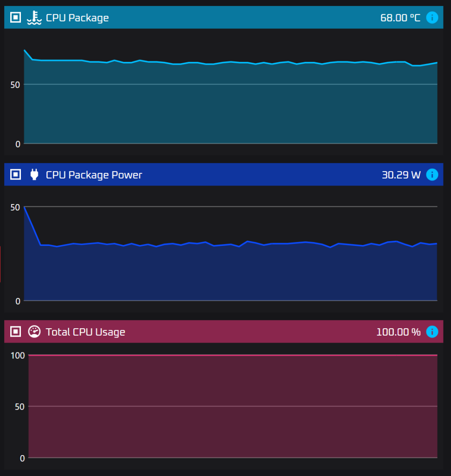This screenshot has height=476, width=451.
Task: Click the 50 axis label on power graph
Action: (x=15, y=207)
